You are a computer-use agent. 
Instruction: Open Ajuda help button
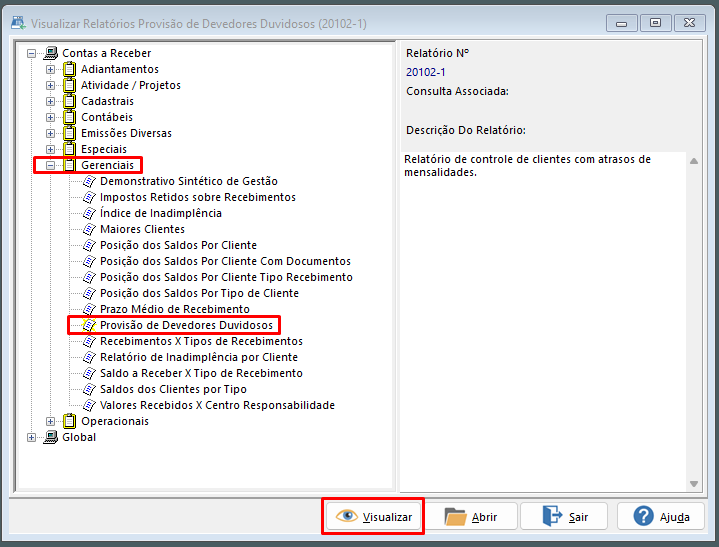(x=661, y=517)
